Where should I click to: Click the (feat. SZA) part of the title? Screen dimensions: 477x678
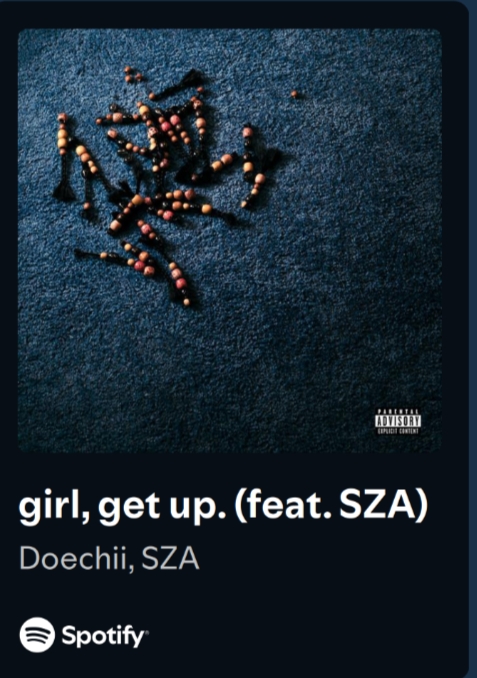331,505
